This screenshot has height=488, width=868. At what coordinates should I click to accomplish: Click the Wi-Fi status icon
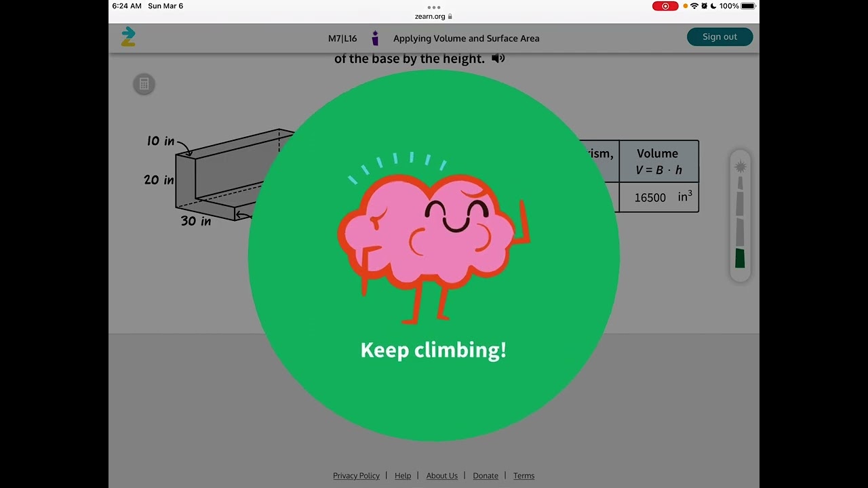694,6
